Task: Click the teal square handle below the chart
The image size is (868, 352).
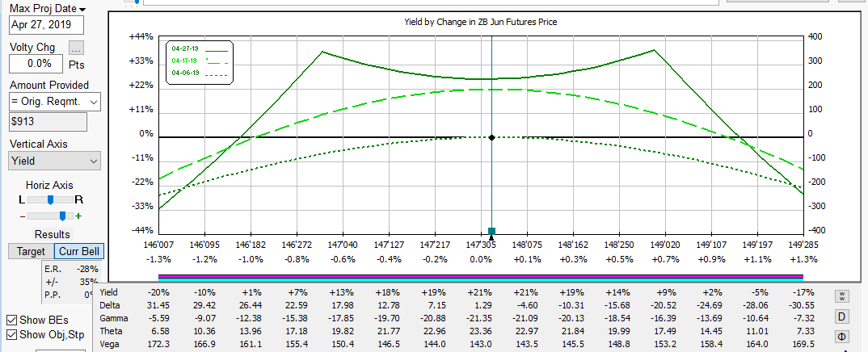Action: (491, 231)
